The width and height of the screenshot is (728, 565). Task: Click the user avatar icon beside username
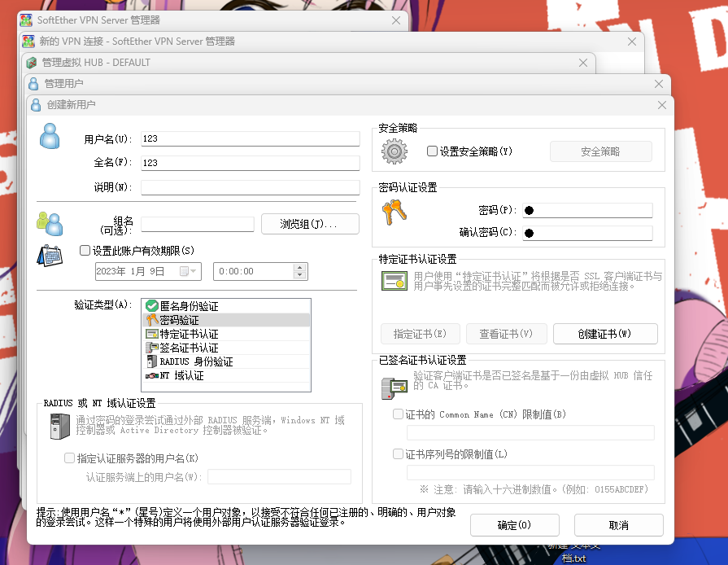pos(50,136)
